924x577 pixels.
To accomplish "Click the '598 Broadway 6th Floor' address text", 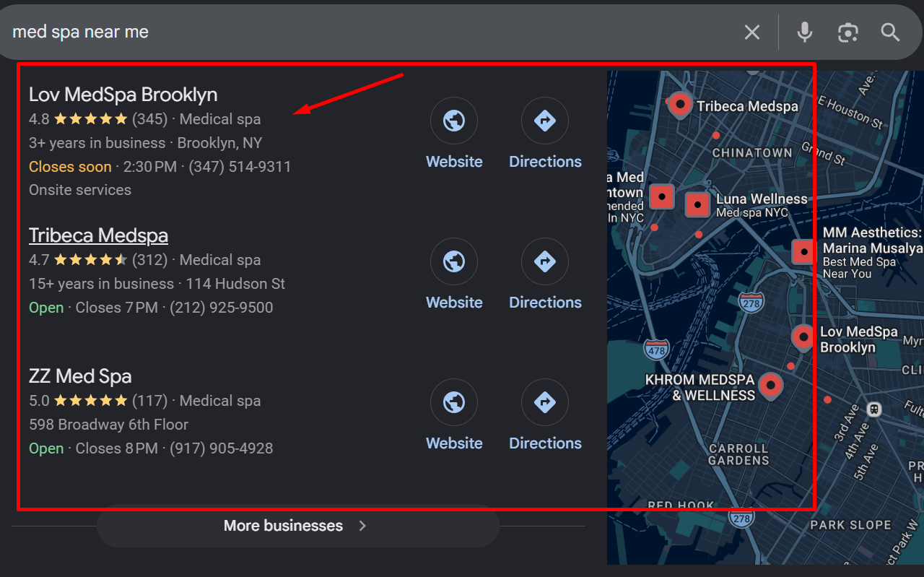I will coord(108,425).
